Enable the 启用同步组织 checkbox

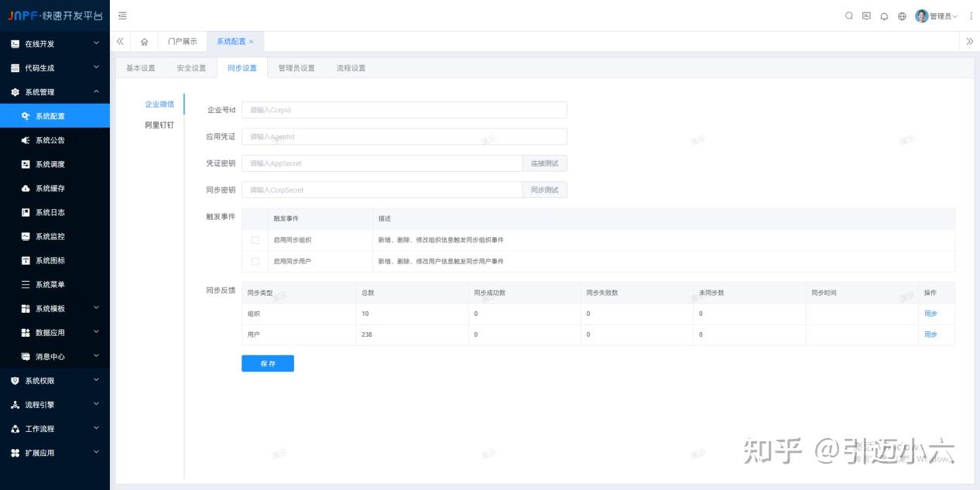(x=255, y=240)
